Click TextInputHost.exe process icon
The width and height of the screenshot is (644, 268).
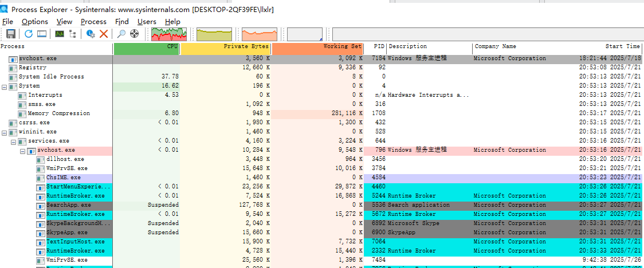(40, 242)
